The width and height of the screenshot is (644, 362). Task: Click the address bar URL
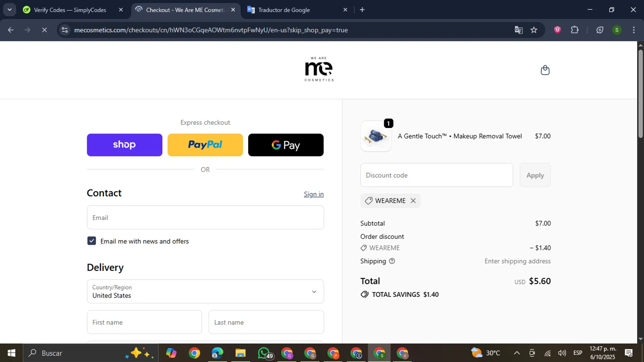[x=211, y=30]
